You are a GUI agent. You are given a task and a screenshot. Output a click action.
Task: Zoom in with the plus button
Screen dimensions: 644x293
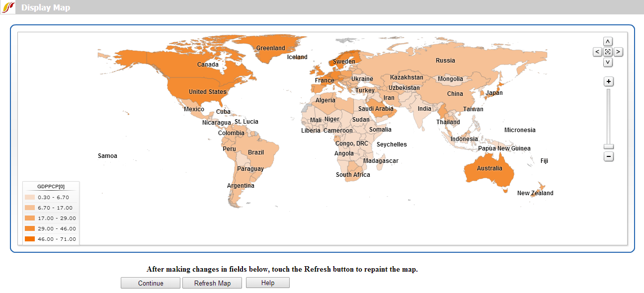pyautogui.click(x=609, y=81)
